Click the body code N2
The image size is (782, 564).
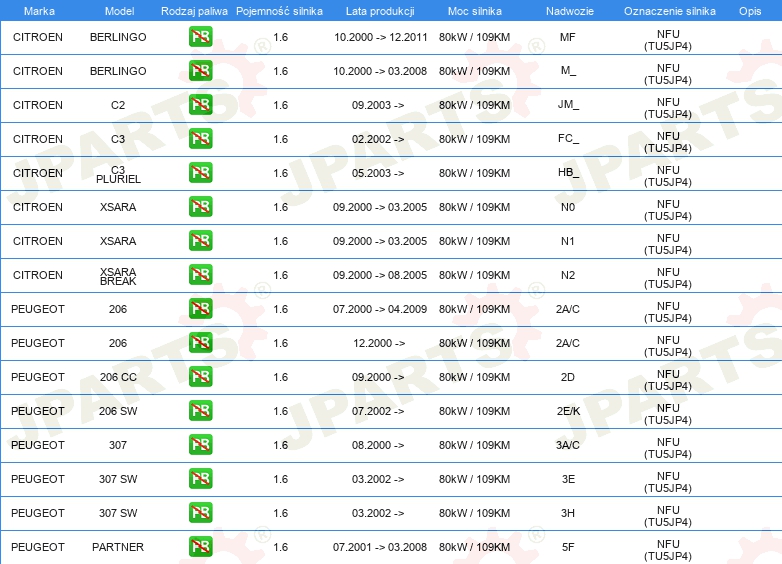click(568, 275)
